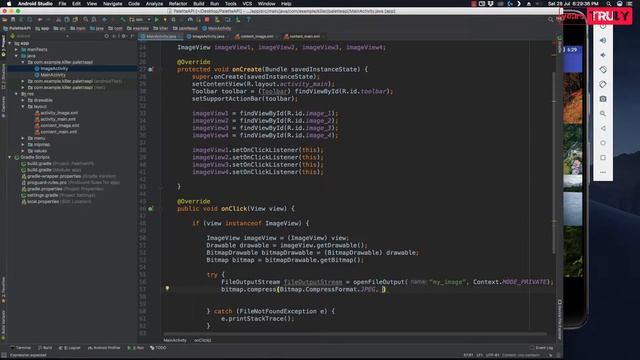Click override gutter marker beside onCreate

(x=151, y=69)
